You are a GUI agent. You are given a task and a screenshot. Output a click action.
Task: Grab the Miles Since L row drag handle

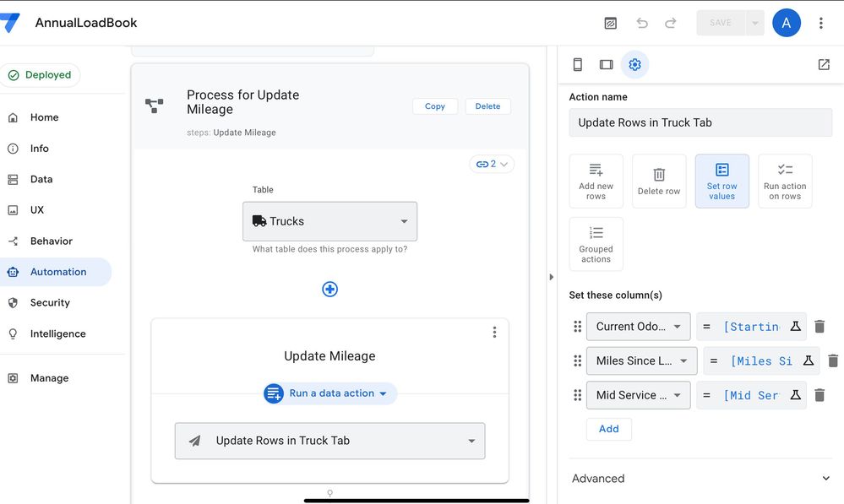(578, 361)
